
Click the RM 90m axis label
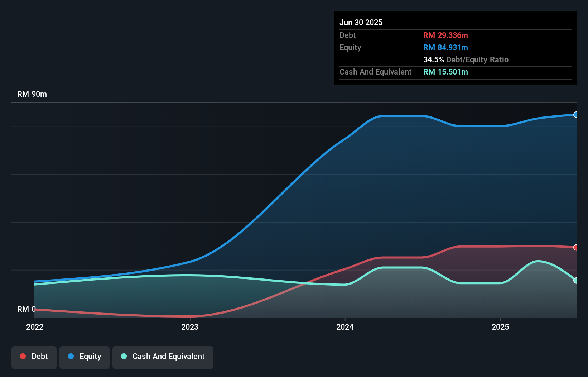point(32,94)
